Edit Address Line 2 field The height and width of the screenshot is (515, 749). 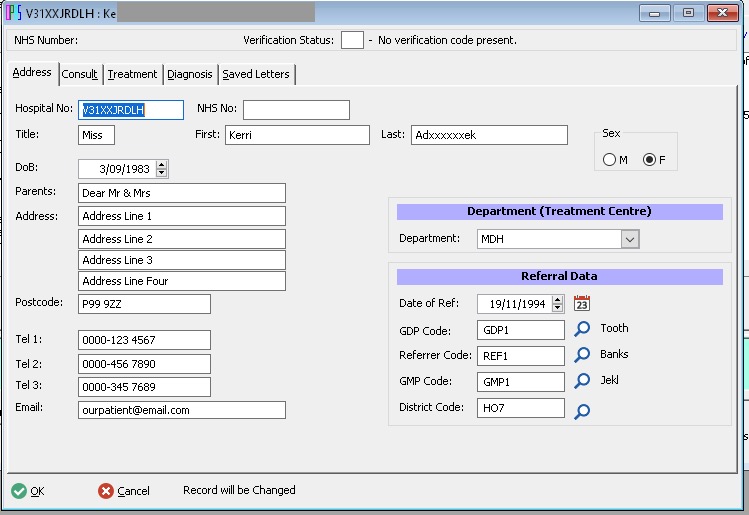coord(182,239)
